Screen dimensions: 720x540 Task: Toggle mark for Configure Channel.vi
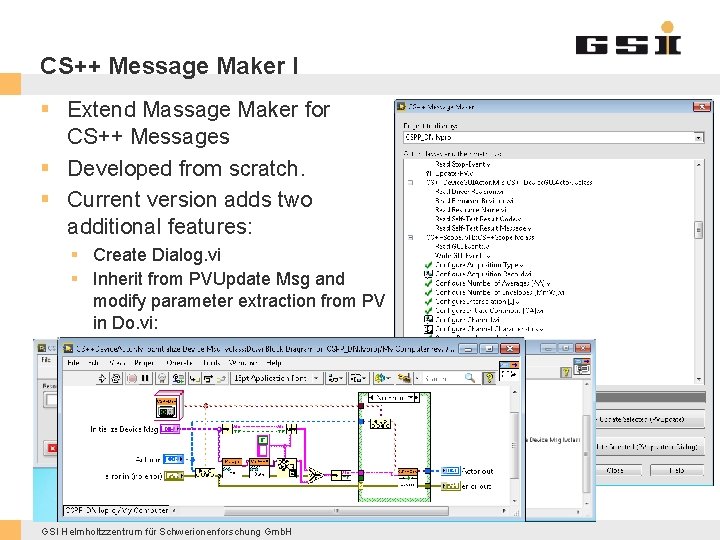point(428,320)
